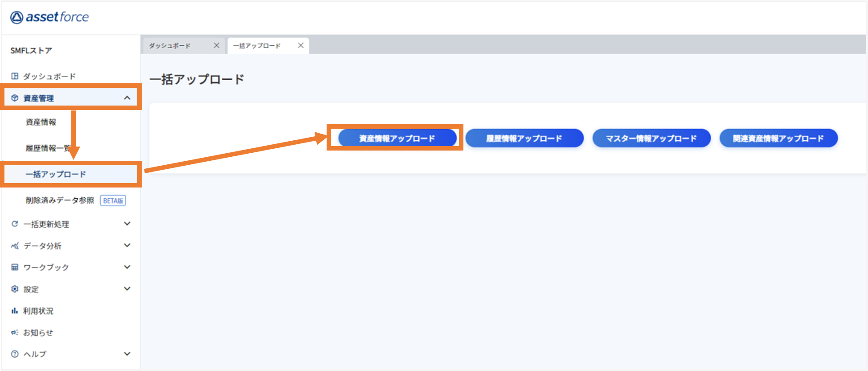The width and height of the screenshot is (868, 371).
Task: Select 一括アップロード in the sidebar
Action: tap(56, 174)
